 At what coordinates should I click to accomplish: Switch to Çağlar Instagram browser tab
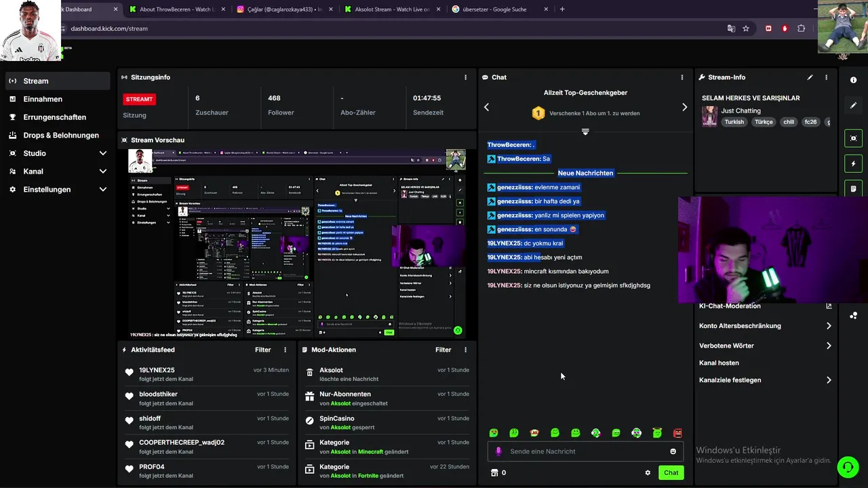pyautogui.click(x=279, y=9)
